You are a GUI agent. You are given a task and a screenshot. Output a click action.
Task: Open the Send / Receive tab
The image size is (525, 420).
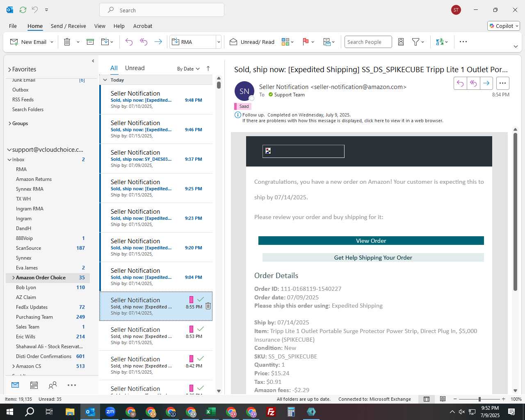pos(68,26)
